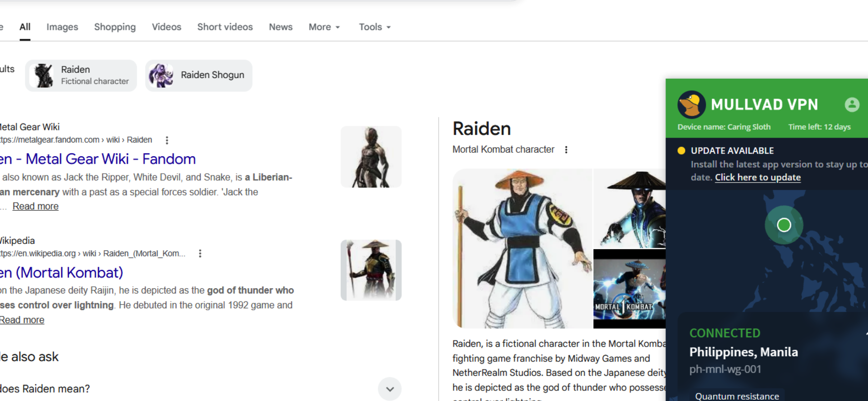Open options menu beside Mortal Kombat character
Viewport: 868px width, 401px height.
click(566, 150)
